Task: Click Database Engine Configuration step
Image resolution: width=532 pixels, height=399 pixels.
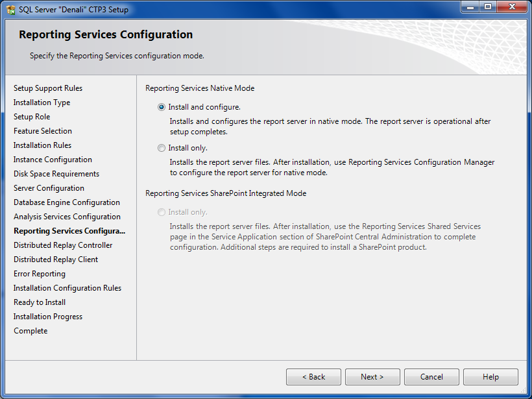Action: point(66,202)
